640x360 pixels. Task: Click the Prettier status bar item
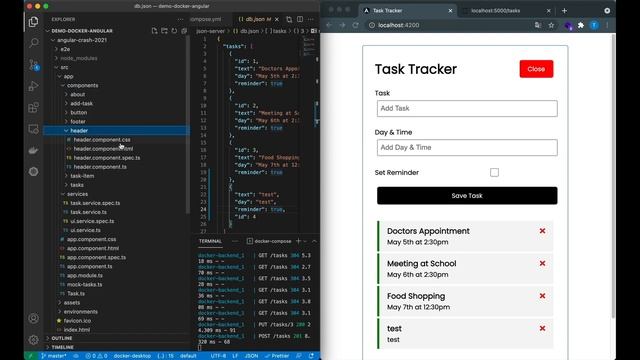[277, 356]
